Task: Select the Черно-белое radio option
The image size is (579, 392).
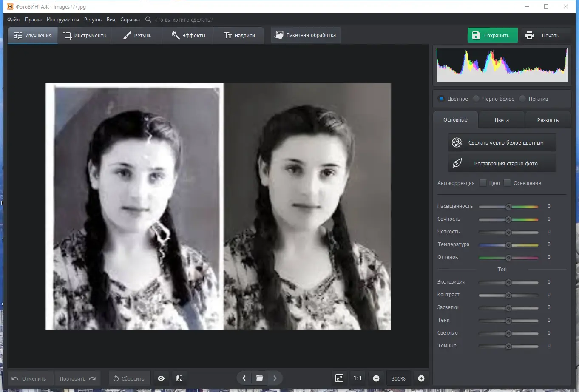Action: 477,99
